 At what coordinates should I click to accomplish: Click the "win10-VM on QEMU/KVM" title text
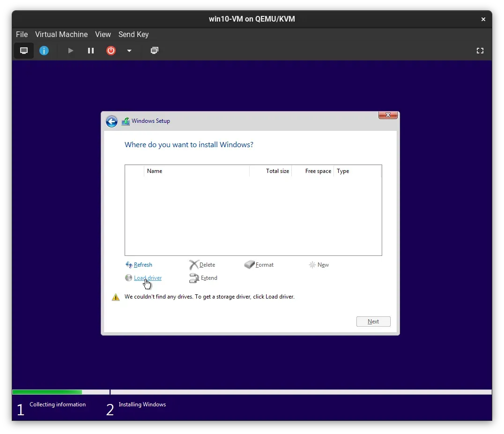pyautogui.click(x=252, y=19)
